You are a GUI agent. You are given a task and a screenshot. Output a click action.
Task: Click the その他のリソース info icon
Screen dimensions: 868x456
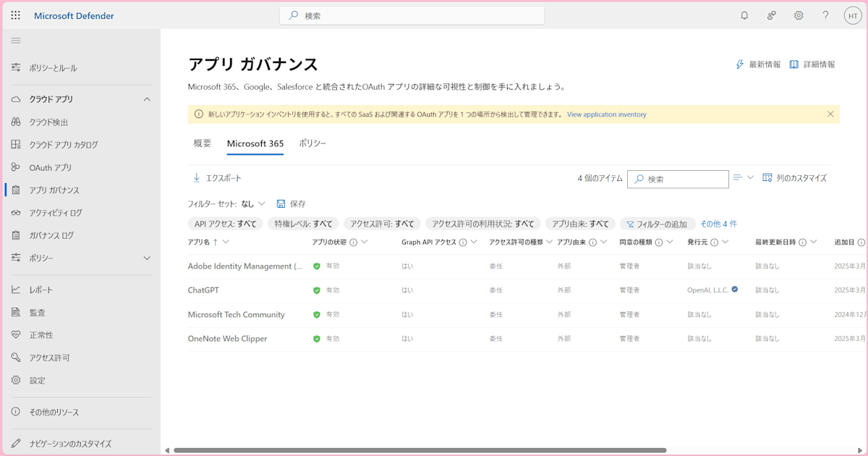[16, 412]
